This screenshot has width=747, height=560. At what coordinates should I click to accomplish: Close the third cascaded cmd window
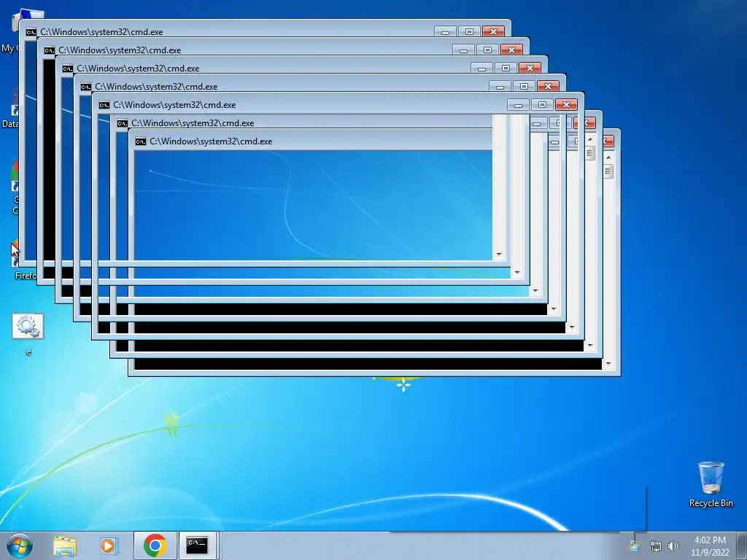(x=530, y=68)
